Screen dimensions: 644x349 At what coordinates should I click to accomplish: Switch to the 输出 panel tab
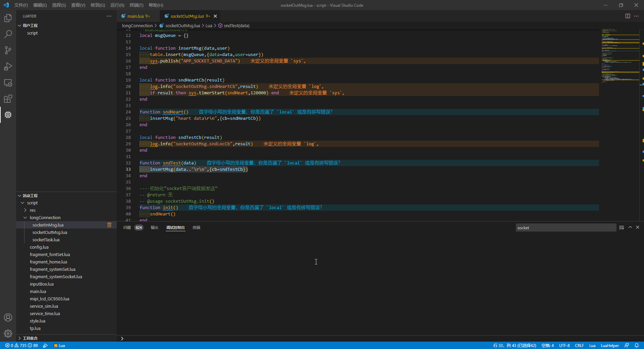tap(154, 228)
